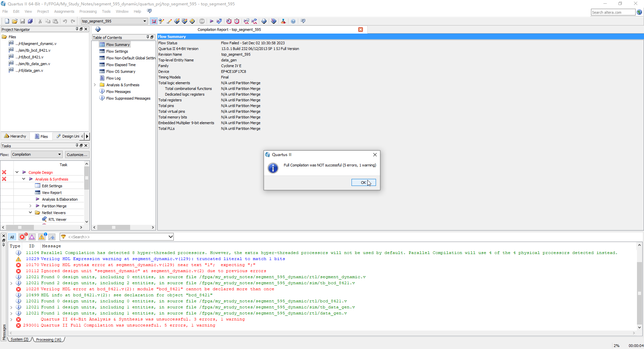This screenshot has height=349, width=644.
Task: Click the globe icon beside altera search
Action: click(639, 12)
